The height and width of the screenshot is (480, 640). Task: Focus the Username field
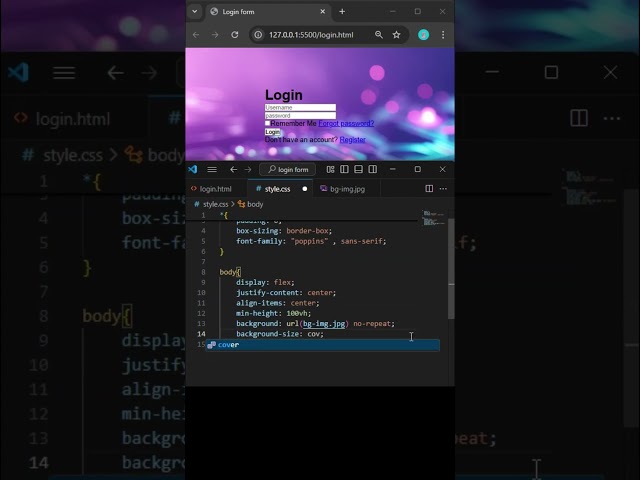coord(300,107)
